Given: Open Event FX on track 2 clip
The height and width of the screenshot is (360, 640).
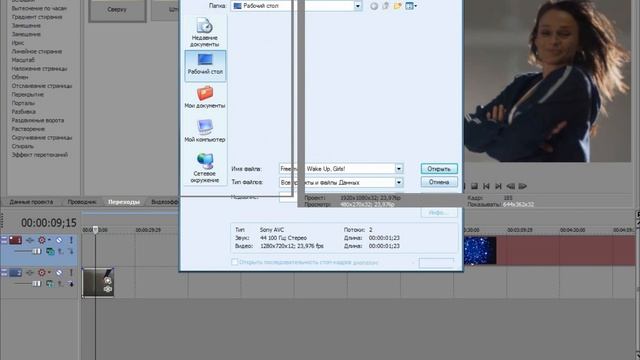Looking at the screenshot, I should 108,289.
